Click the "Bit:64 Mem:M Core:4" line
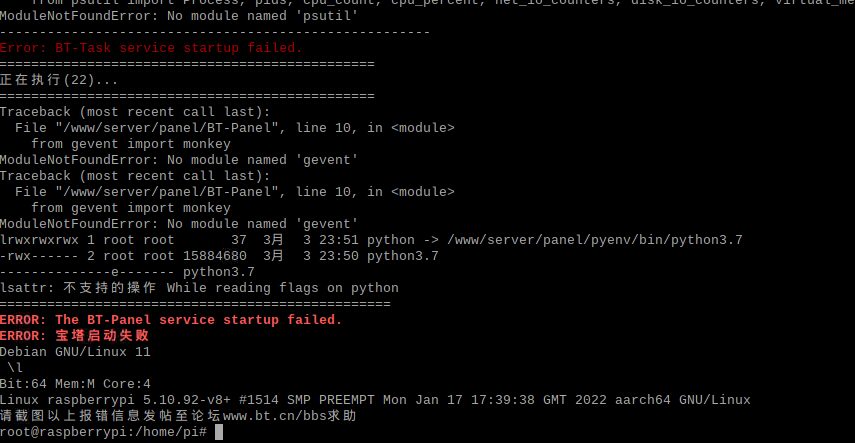The height and width of the screenshot is (443, 855). click(x=75, y=384)
